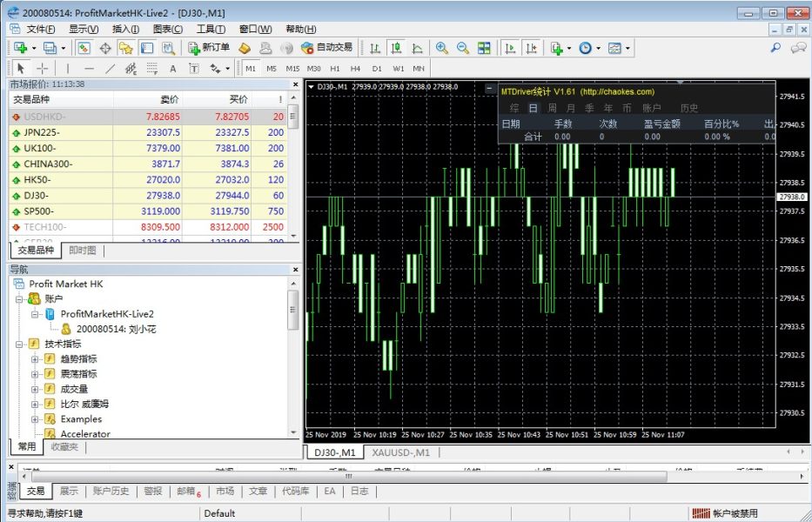Image resolution: width=812 pixels, height=522 pixels.
Task: Toggle the M15 timeframe button
Action: [292, 69]
